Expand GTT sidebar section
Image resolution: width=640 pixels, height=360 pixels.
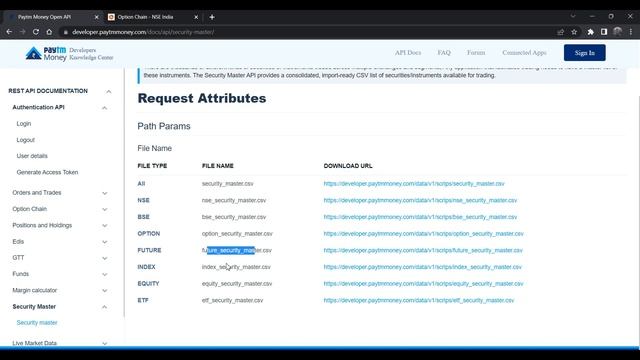point(104,258)
